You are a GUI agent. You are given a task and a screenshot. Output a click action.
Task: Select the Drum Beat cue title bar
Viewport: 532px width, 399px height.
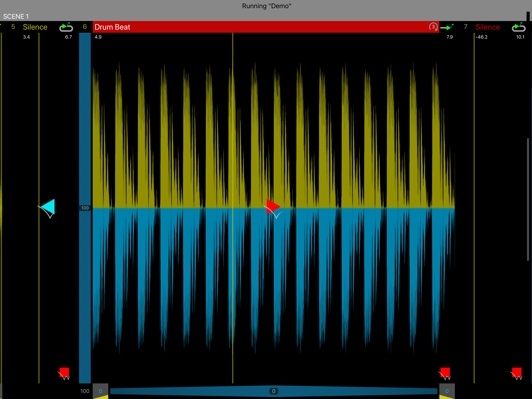pyautogui.click(x=266, y=27)
